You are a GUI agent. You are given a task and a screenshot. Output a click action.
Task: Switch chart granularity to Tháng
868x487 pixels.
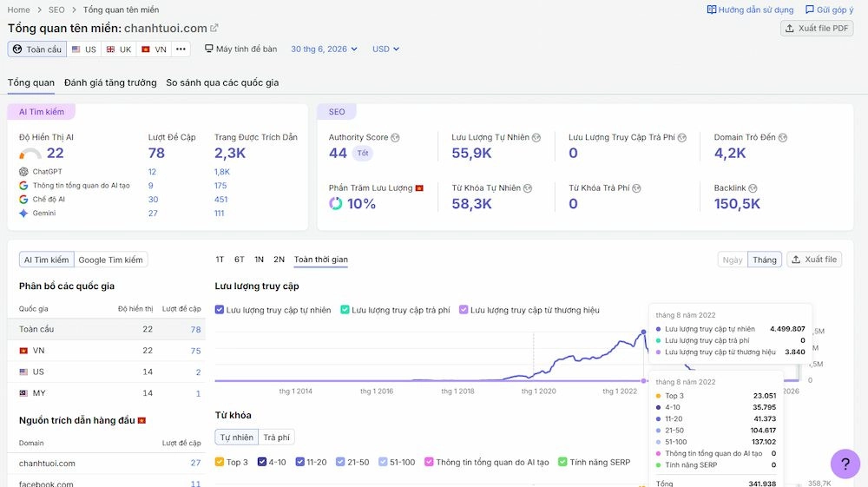coord(765,260)
